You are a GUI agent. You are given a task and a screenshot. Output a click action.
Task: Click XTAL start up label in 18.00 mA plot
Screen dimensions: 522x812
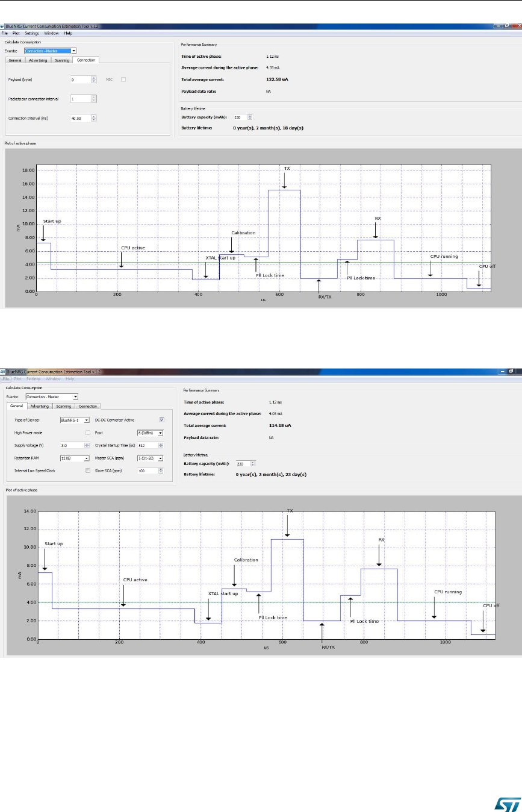point(221,257)
